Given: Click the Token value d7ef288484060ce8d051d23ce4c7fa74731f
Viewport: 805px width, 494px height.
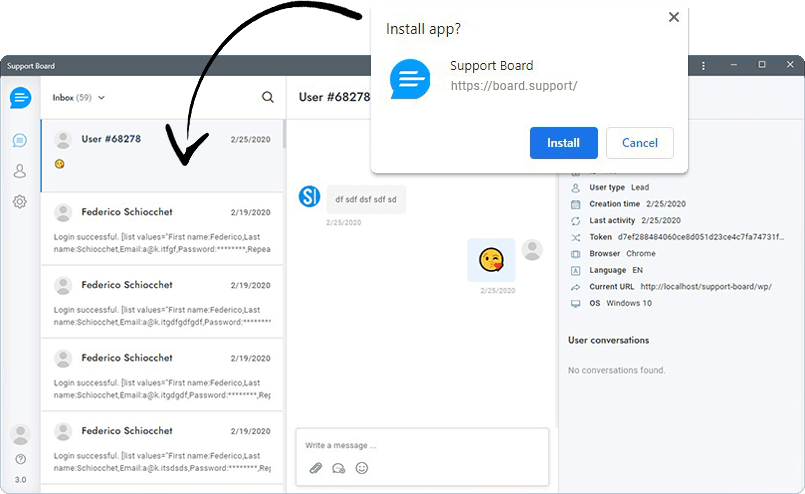Looking at the screenshot, I should [701, 237].
